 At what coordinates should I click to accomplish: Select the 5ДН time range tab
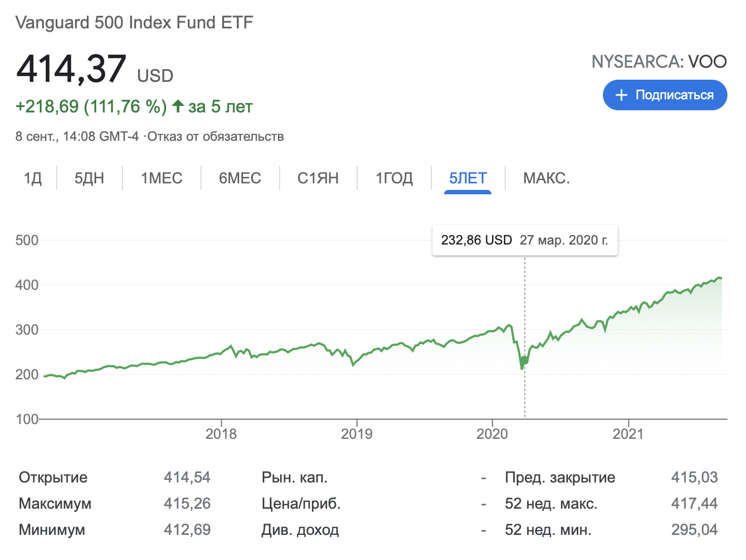click(90, 178)
